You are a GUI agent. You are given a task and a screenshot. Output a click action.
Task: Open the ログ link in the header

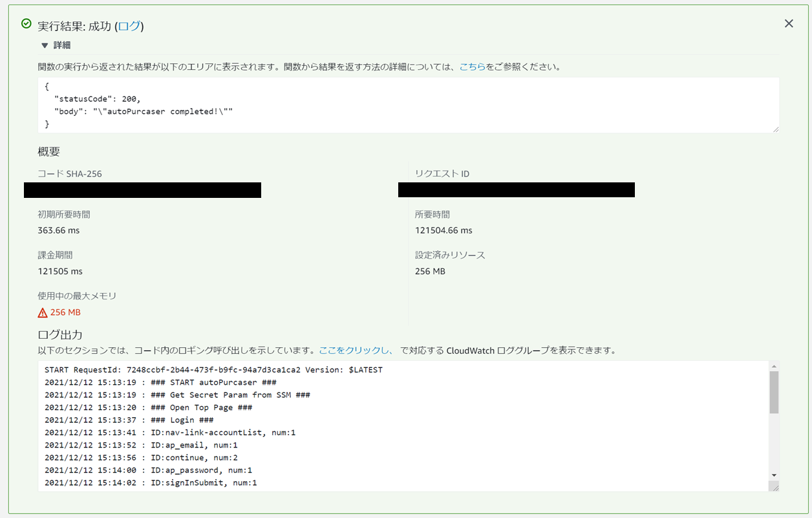129,27
